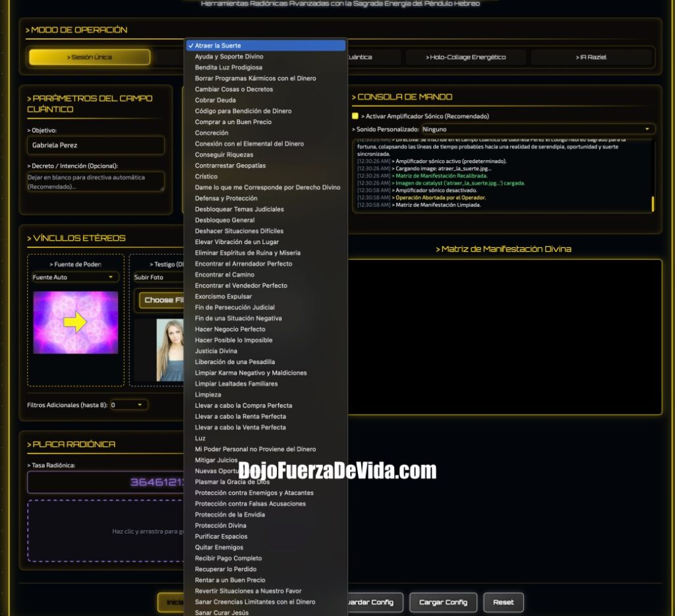Click the Cargar Config button

tap(443, 602)
